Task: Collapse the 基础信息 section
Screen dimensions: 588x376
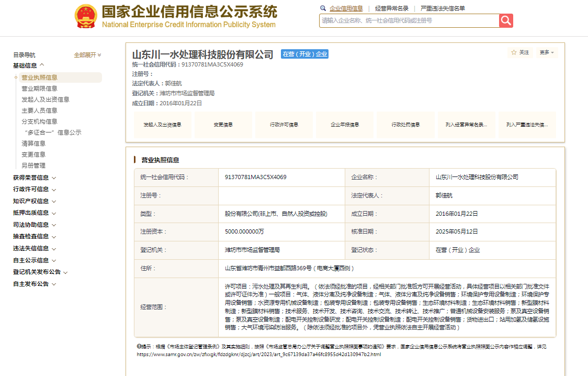Action: [29, 65]
